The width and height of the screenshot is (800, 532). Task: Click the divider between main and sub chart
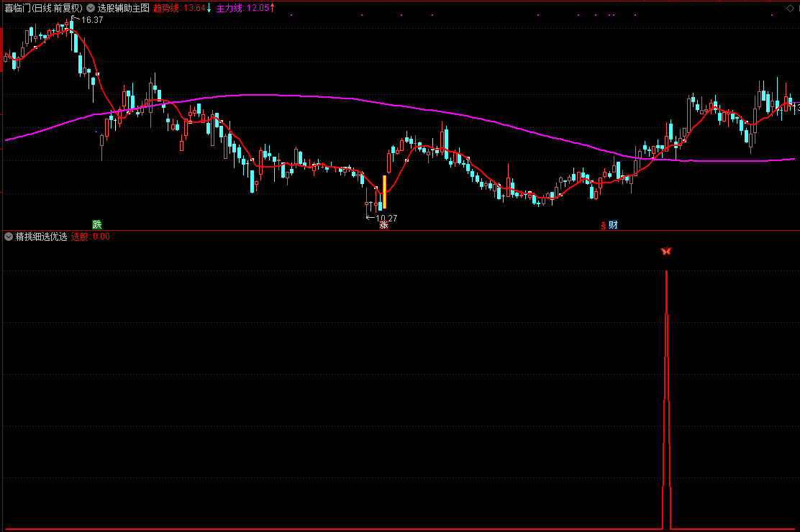tap(400, 230)
